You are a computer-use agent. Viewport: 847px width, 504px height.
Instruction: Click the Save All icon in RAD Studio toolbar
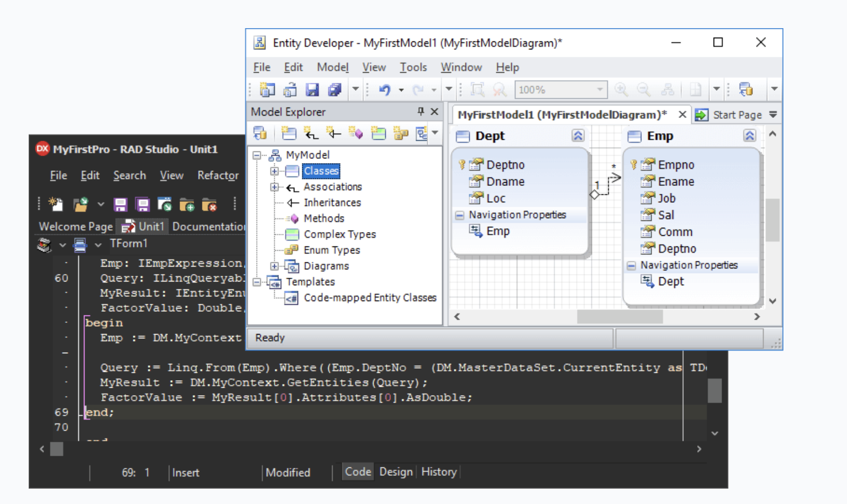tap(142, 204)
